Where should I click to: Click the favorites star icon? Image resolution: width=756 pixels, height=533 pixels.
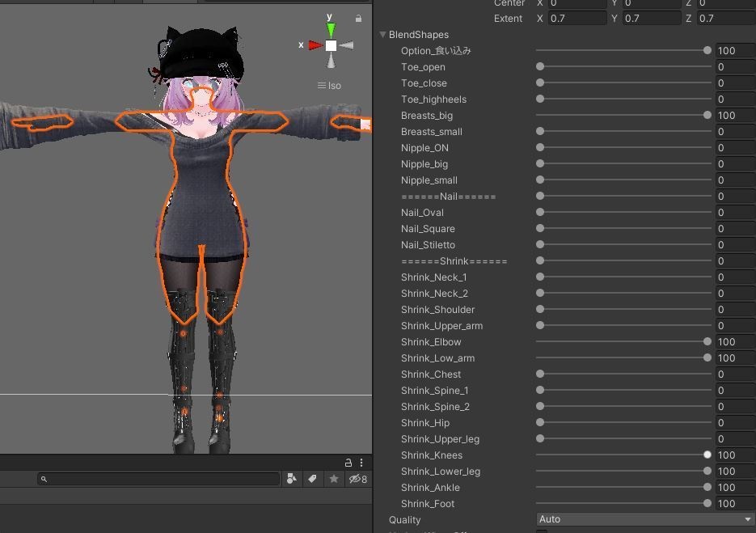tap(334, 479)
